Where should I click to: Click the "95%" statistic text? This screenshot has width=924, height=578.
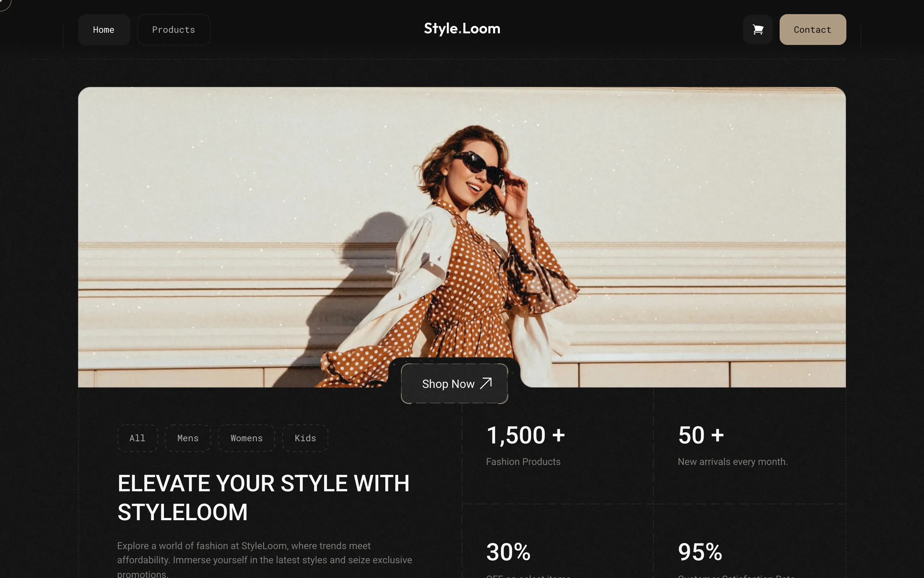pyautogui.click(x=700, y=552)
